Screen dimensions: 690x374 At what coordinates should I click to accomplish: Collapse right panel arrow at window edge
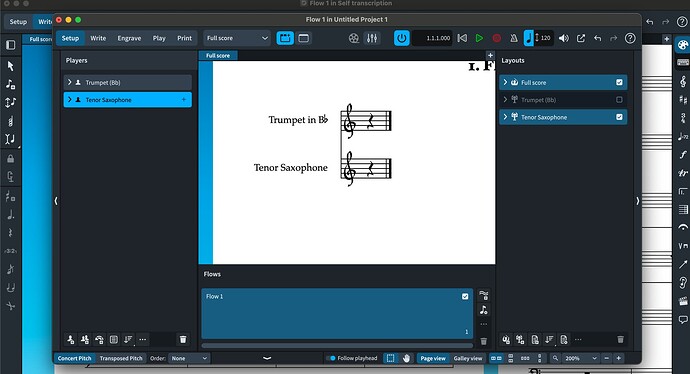[638, 201]
